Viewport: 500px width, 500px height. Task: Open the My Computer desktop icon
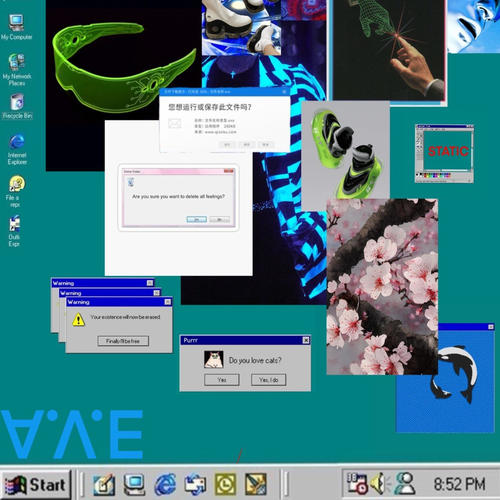point(16,27)
